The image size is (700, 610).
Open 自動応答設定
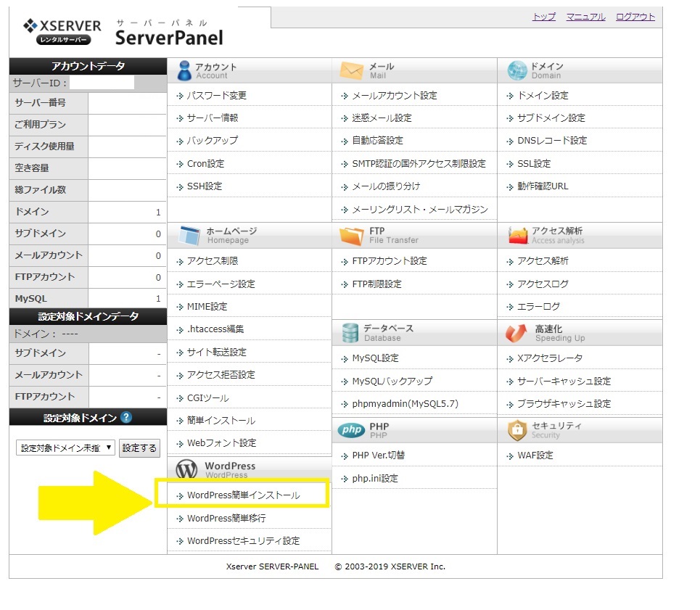click(x=378, y=141)
